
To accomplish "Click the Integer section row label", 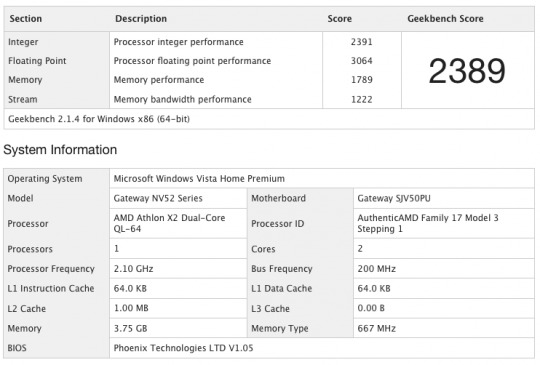I will point(23,42).
